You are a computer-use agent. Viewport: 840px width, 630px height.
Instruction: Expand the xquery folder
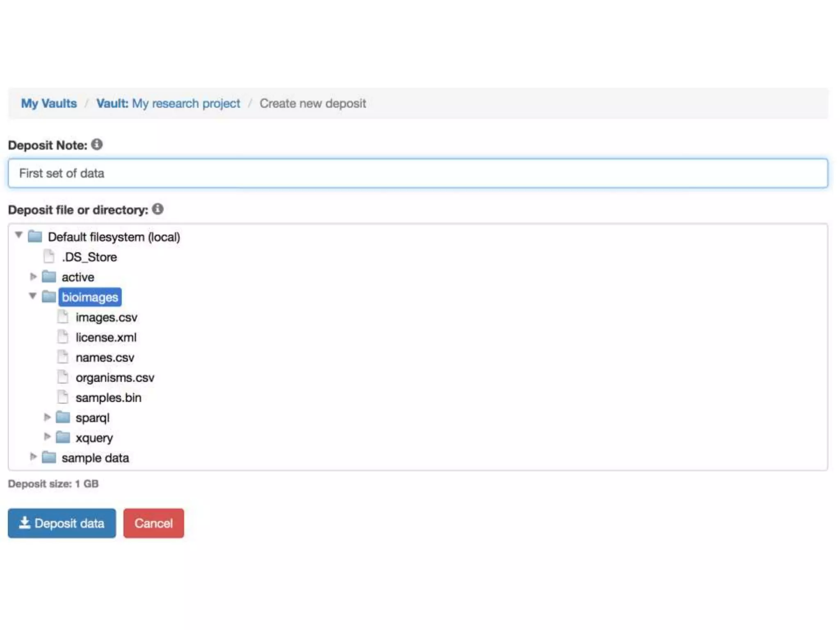pyautogui.click(x=47, y=437)
